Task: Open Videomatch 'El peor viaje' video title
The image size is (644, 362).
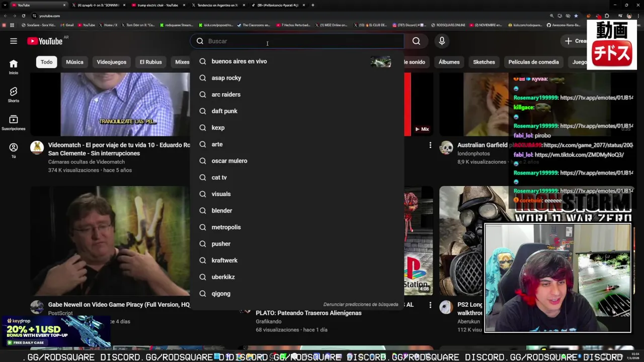Action: click(x=119, y=149)
